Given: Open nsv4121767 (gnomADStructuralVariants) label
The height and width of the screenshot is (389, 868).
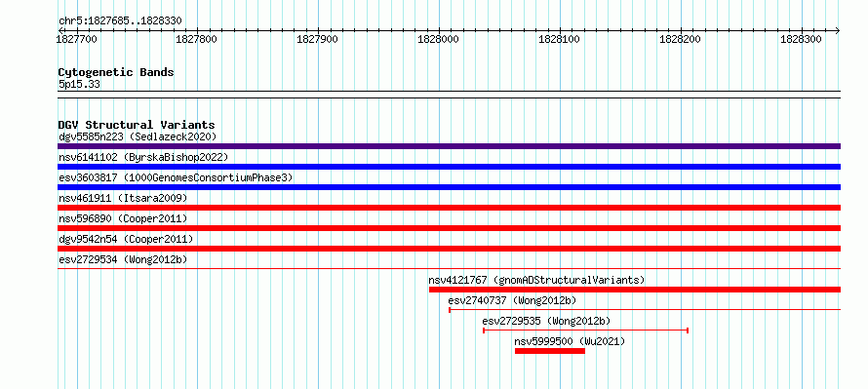Looking at the screenshot, I should click(537, 280).
